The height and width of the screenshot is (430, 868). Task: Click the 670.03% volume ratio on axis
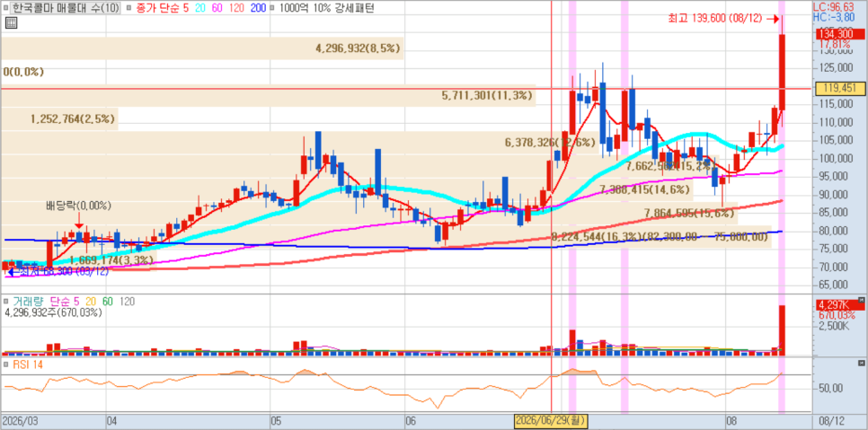836,314
